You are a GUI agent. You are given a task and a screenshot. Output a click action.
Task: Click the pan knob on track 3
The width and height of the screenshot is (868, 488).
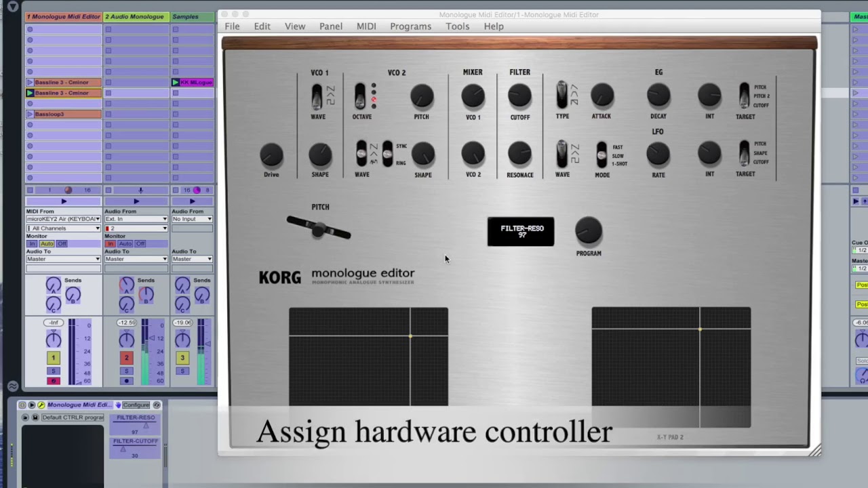coord(182,339)
